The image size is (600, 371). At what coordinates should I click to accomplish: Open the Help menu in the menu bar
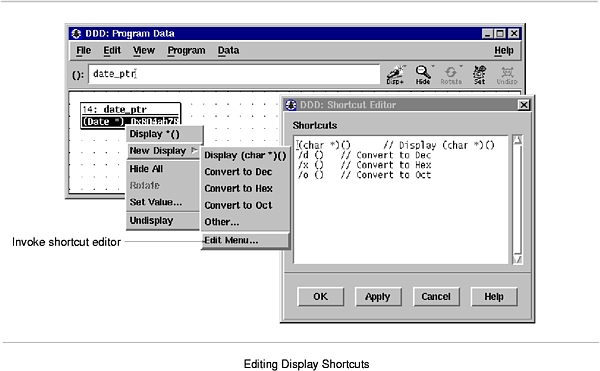pos(504,50)
